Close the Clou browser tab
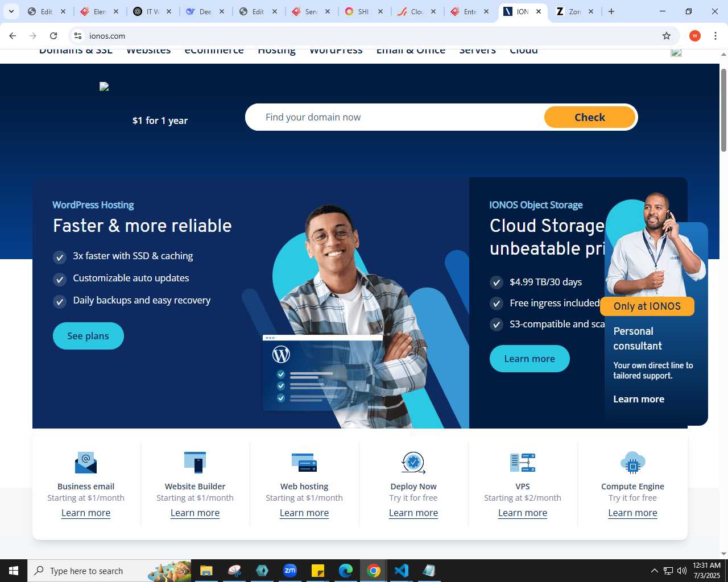This screenshot has width=728, height=582. pos(433,11)
